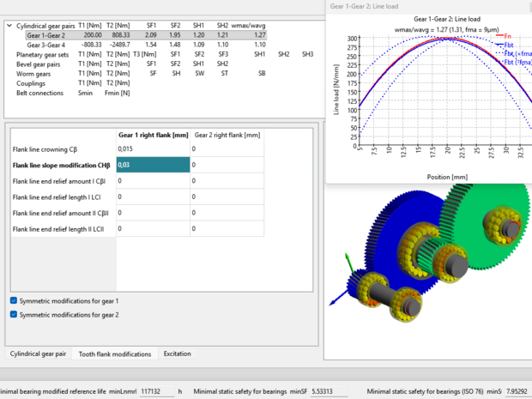Toggle Symmetric modifications for gear 2 checkbox

click(x=14, y=315)
